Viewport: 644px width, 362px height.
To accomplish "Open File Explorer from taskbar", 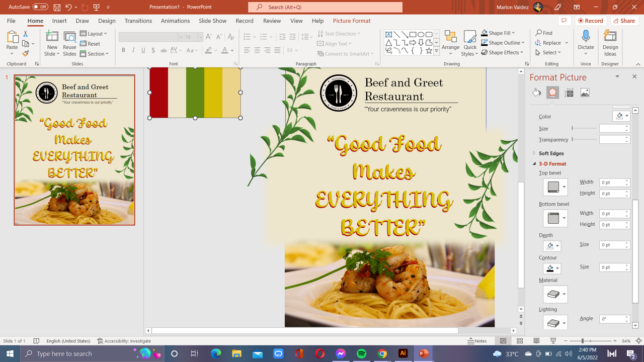I will pos(236,353).
